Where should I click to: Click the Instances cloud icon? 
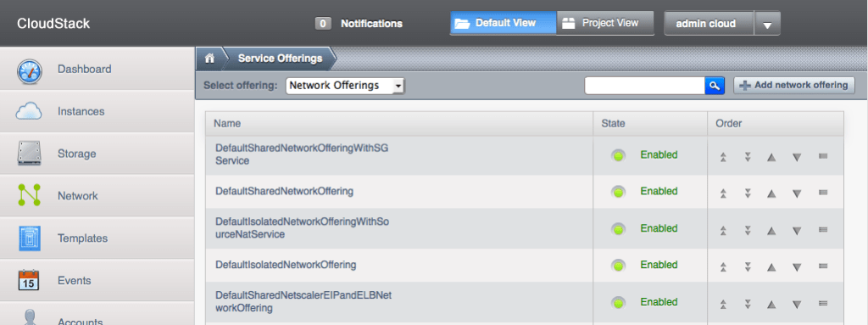point(30,111)
